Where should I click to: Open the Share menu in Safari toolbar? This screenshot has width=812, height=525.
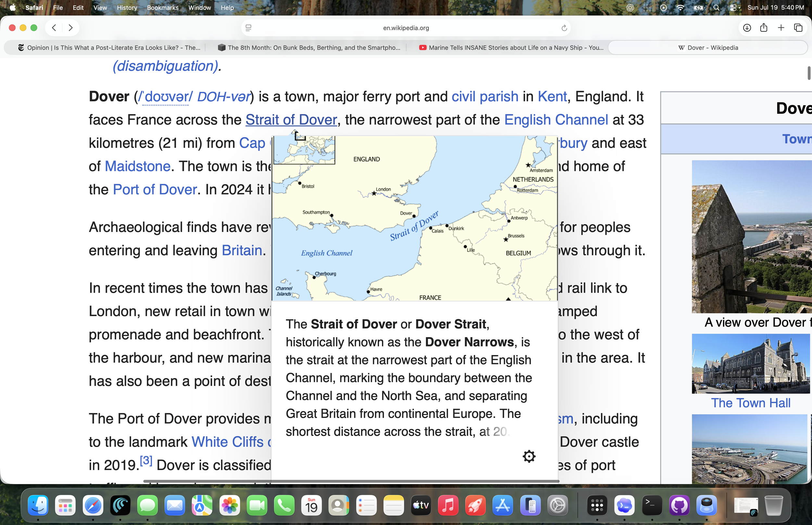[x=764, y=28]
